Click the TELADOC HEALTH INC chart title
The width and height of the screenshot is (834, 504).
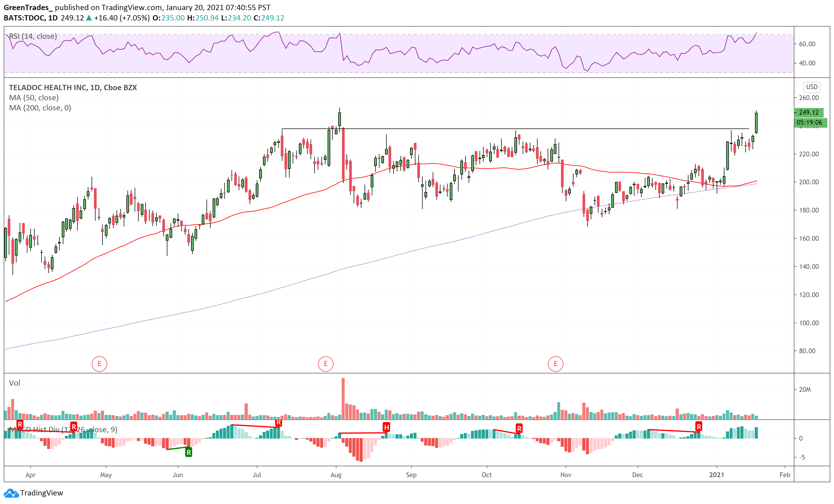(x=73, y=88)
